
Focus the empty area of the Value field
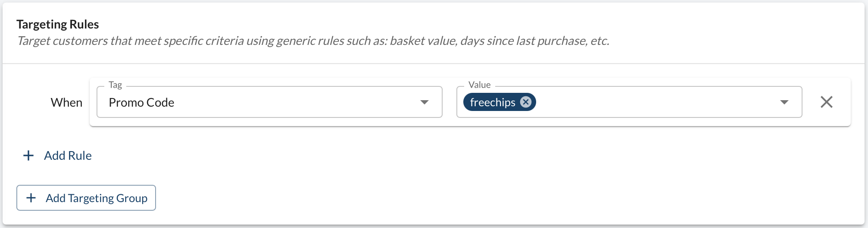pyautogui.click(x=655, y=102)
